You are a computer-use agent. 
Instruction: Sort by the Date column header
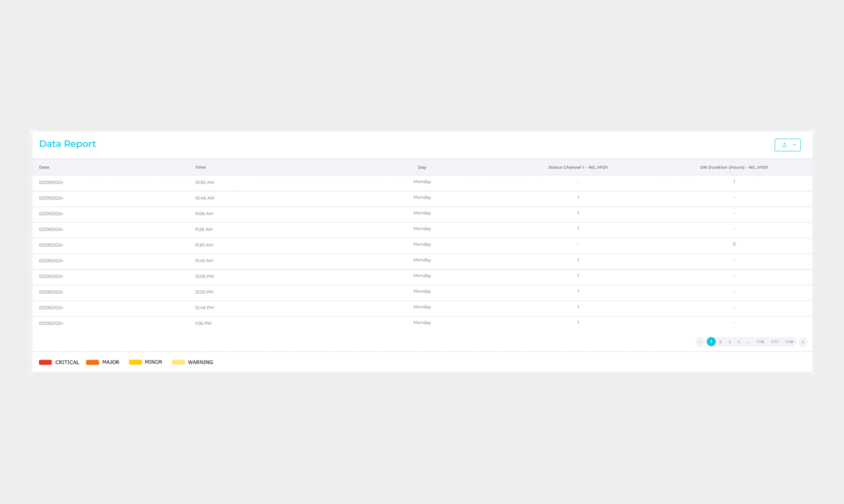(x=44, y=167)
